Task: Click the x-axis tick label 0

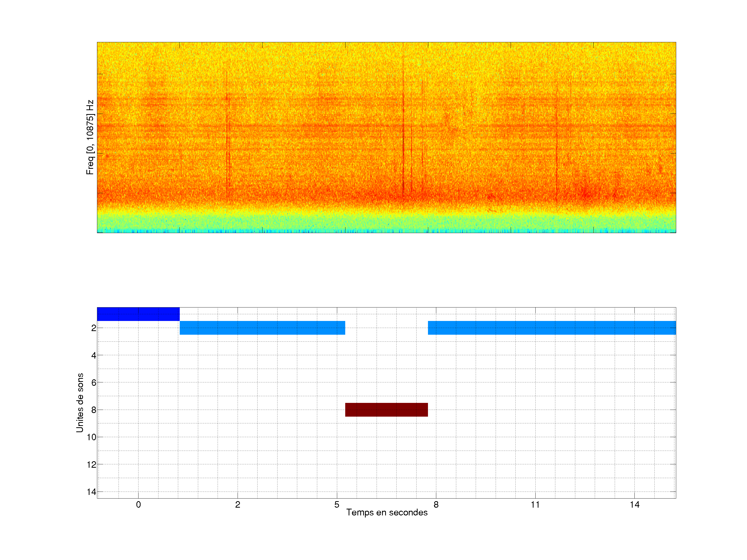Action: tap(139, 505)
